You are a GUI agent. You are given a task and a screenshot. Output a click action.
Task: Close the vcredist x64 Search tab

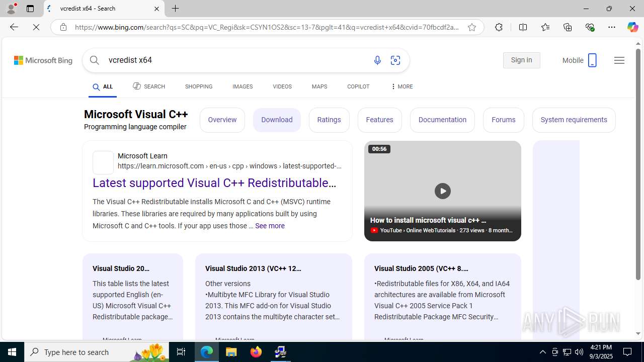(156, 9)
